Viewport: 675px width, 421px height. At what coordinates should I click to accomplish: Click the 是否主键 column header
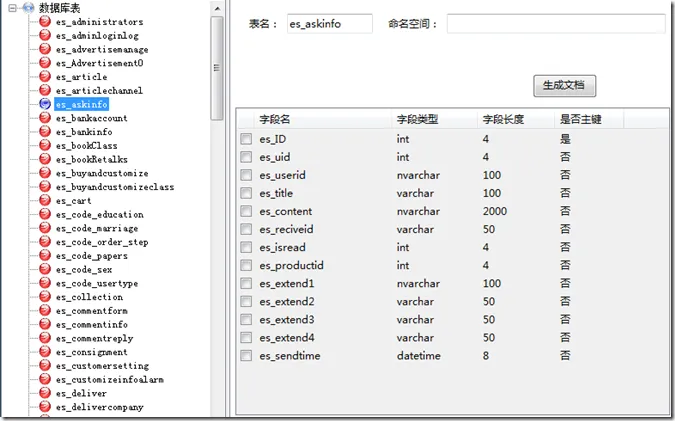pyautogui.click(x=589, y=119)
